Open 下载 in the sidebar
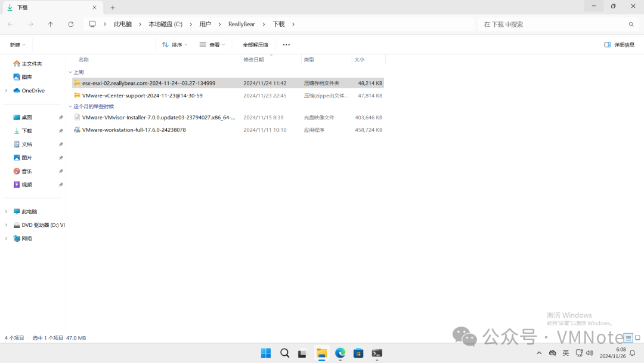Image resolution: width=644 pixels, height=363 pixels. [27, 131]
